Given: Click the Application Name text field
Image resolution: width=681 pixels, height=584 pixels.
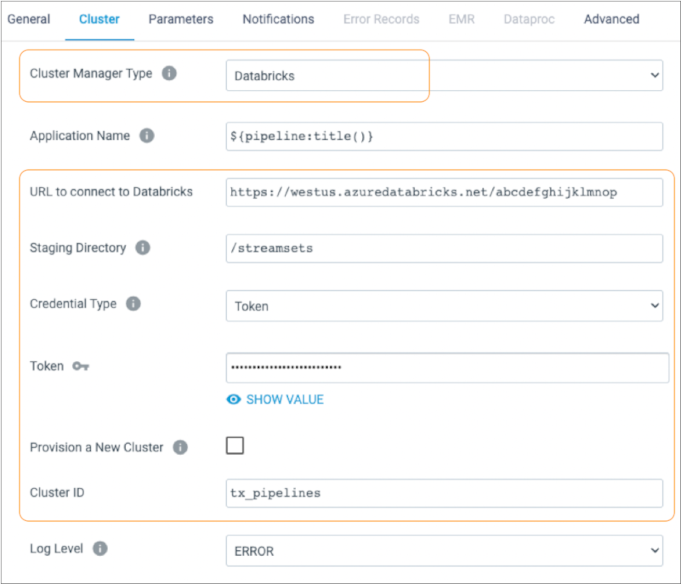Looking at the screenshot, I should pyautogui.click(x=444, y=136).
